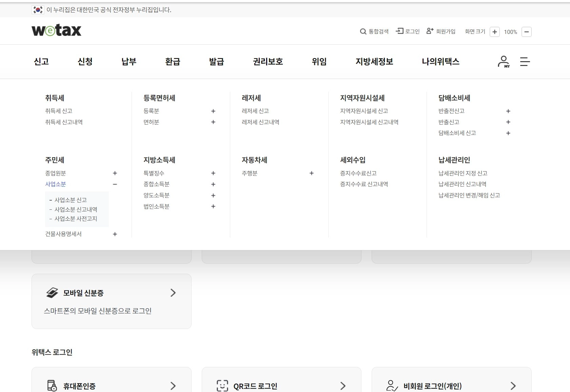Click the 사업소분 menu label

56,184
